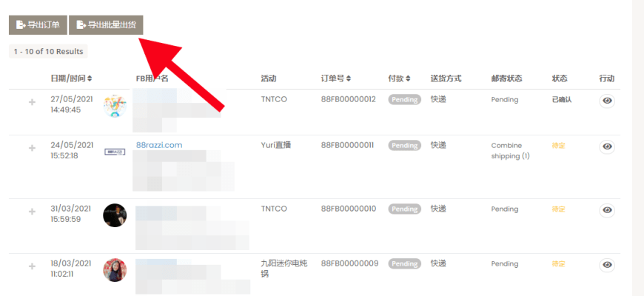This screenshot has width=644, height=296.
Task: Click the colorful avatar of first order
Action: (x=115, y=106)
